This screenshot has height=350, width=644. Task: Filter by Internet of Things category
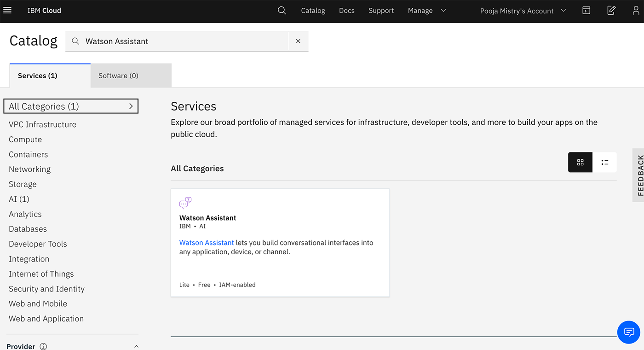[x=41, y=274]
